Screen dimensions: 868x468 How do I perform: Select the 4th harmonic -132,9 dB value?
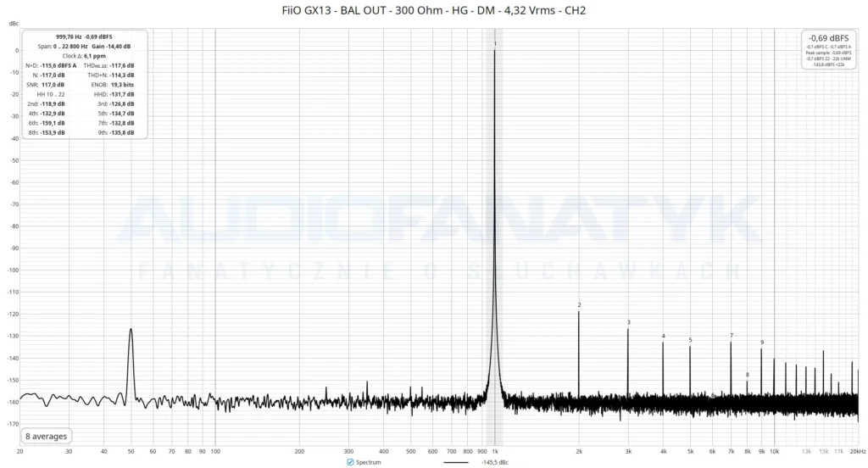(53, 114)
